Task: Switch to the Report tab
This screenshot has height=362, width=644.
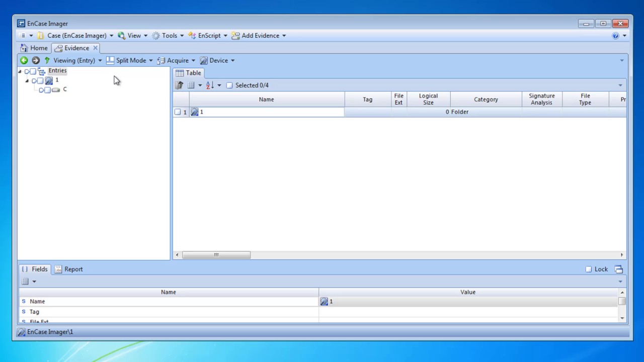Action: click(68, 269)
